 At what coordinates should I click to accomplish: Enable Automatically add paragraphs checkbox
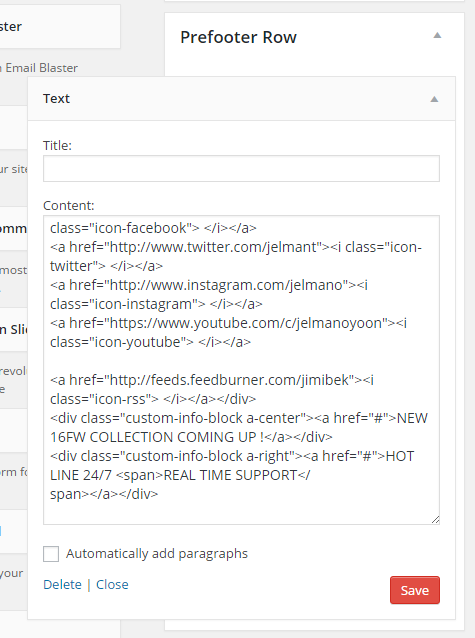point(51,554)
